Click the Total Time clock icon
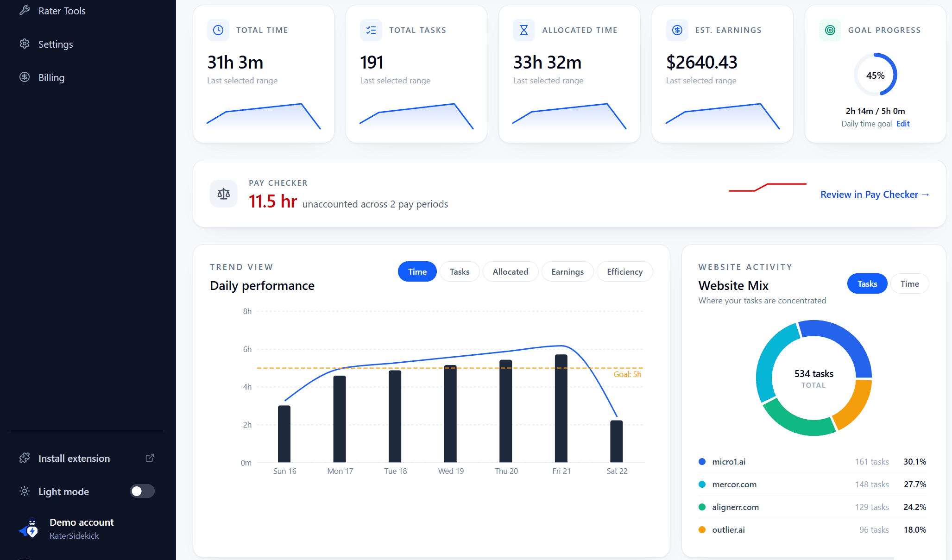 click(218, 30)
